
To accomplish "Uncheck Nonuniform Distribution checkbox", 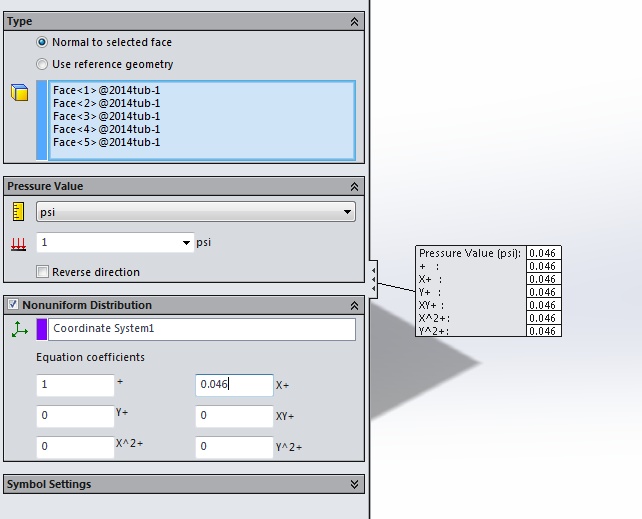I will pos(13,305).
